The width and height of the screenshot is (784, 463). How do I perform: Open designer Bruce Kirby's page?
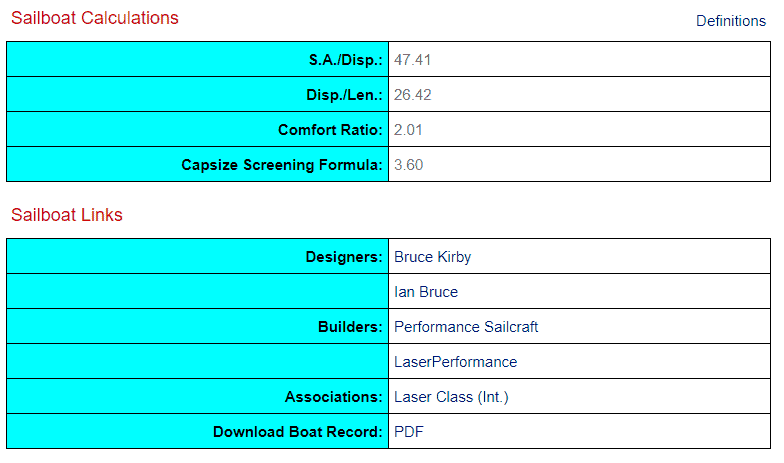[x=432, y=257]
